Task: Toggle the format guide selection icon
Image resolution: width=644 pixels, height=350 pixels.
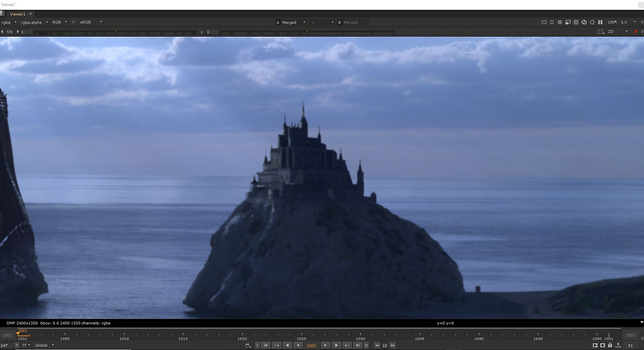Action: 601,32
